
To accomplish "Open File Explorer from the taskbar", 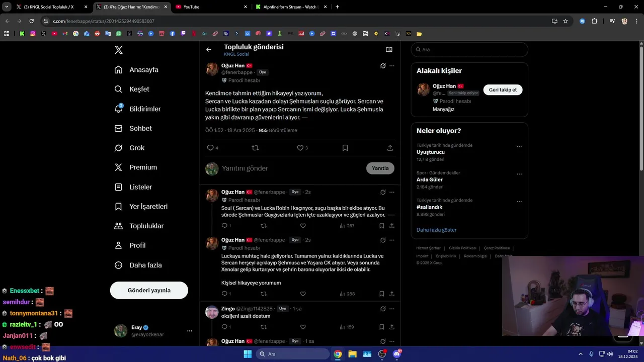I will 352,354.
